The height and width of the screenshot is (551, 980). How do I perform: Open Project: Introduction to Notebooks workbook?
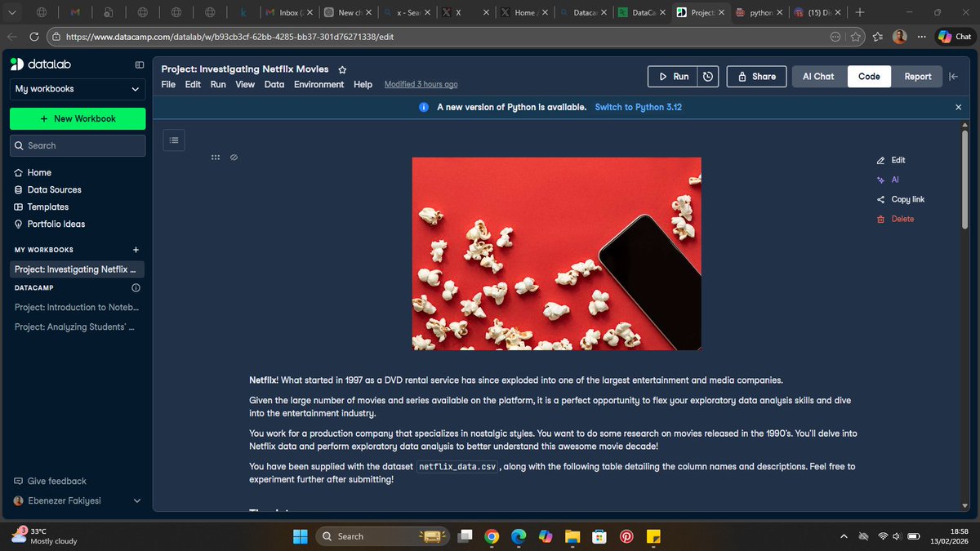pos(78,307)
